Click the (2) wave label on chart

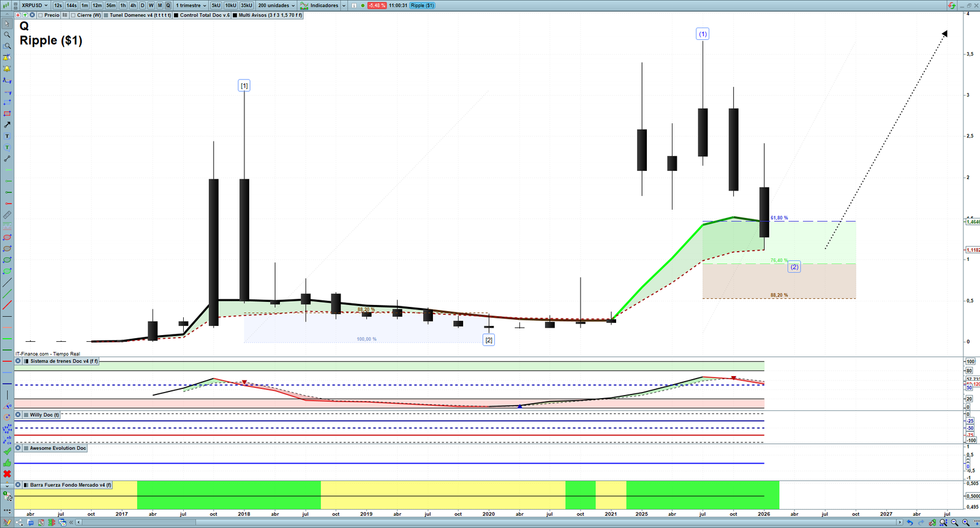[x=794, y=267]
